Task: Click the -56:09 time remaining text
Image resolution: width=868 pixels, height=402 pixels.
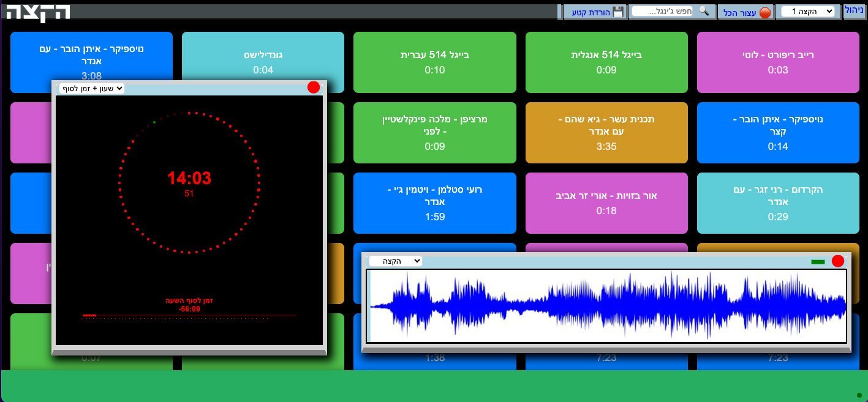Action: click(189, 309)
